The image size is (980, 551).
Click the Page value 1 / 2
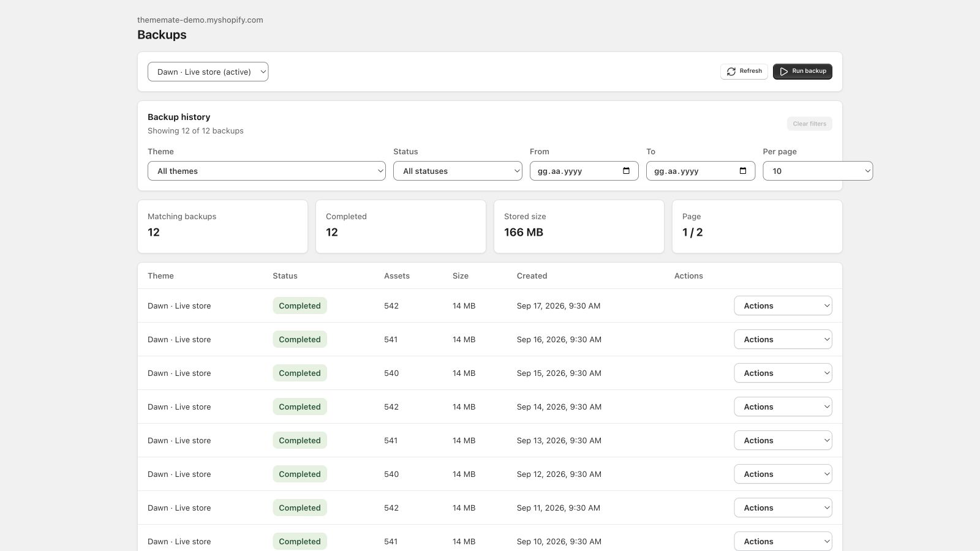[x=692, y=232]
